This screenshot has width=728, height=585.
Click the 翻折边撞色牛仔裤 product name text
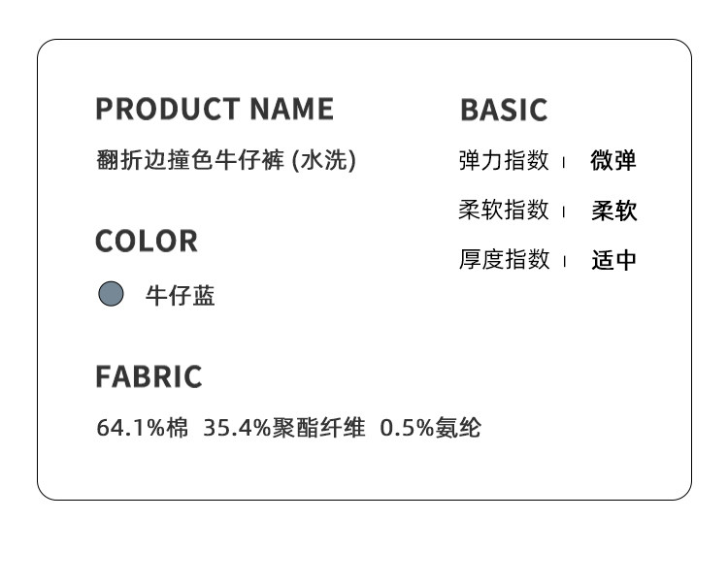[x=191, y=160]
